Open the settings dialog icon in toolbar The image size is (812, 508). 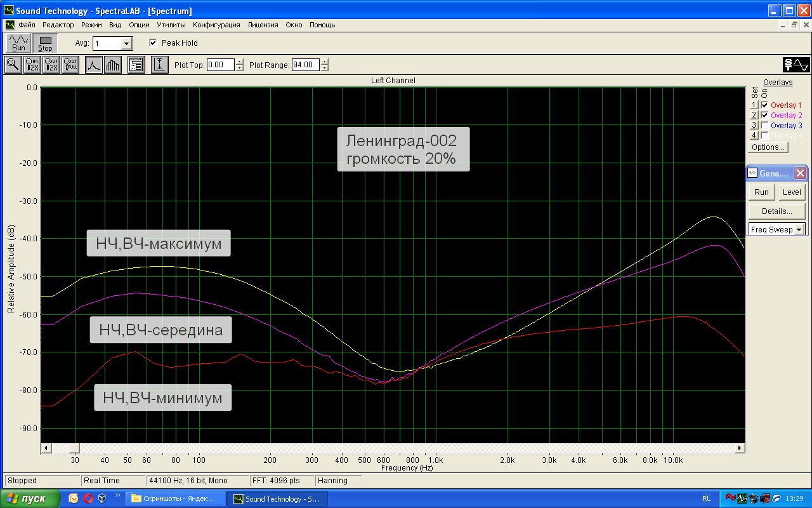pyautogui.click(x=136, y=65)
